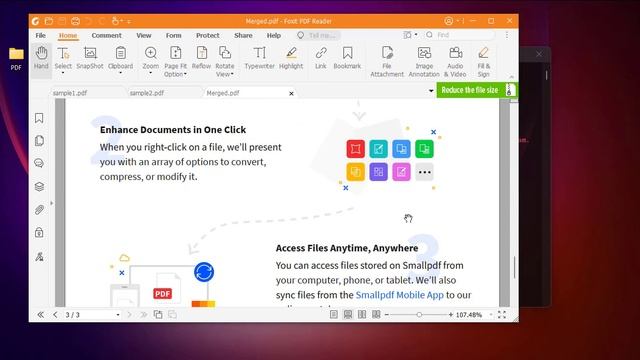The width and height of the screenshot is (640, 360).
Task: Switch to the Protect ribbon tab
Action: (x=207, y=36)
